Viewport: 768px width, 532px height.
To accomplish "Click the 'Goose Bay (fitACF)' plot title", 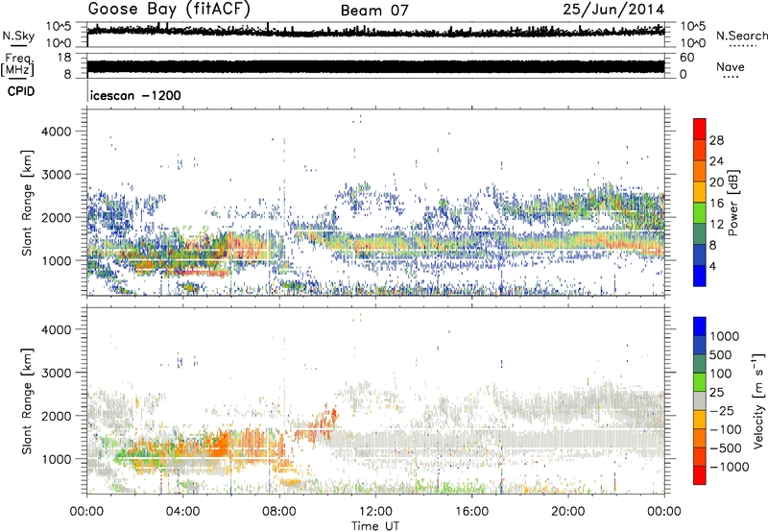I will [x=169, y=9].
